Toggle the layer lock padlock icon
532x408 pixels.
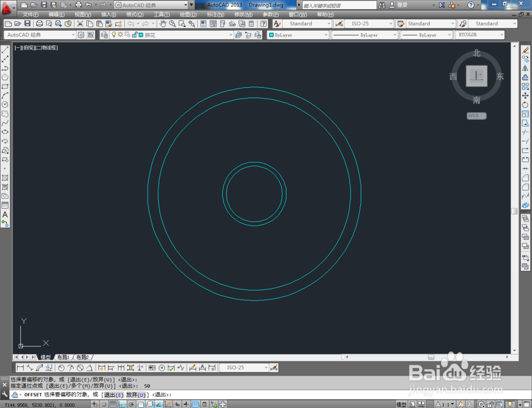[135, 35]
